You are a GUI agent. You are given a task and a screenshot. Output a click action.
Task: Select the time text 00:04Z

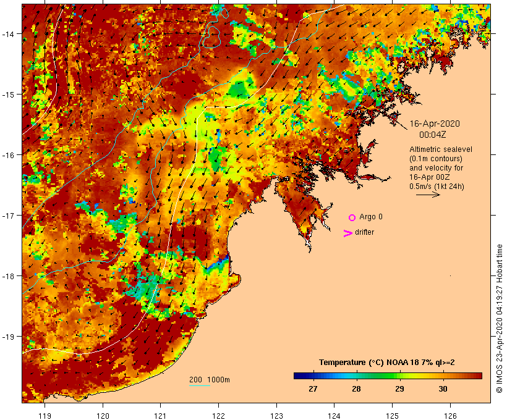[432, 135]
